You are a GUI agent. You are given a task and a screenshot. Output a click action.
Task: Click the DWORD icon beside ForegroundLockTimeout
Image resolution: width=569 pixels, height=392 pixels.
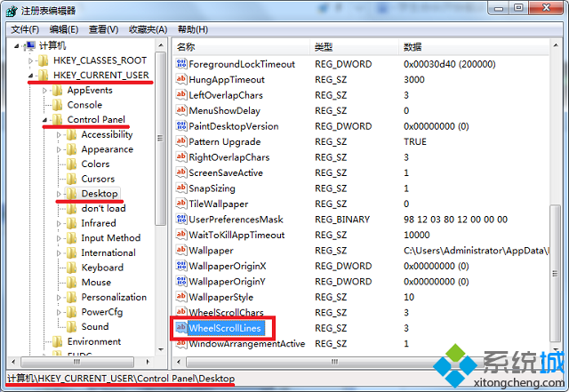coord(181,64)
